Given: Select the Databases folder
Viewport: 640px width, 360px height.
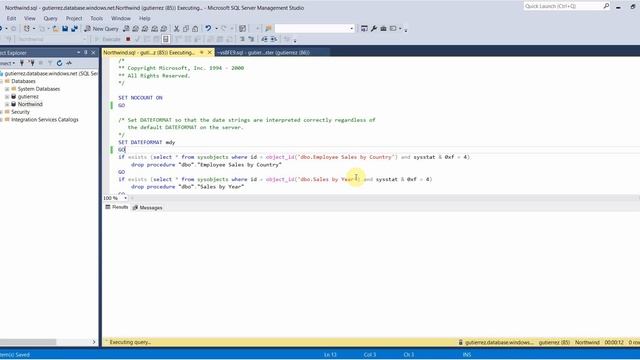Looking at the screenshot, I should [x=23, y=81].
